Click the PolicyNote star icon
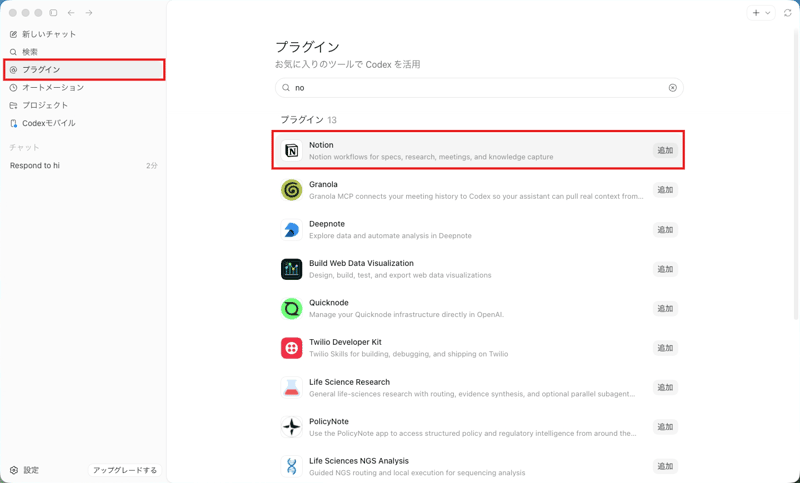This screenshot has height=483, width=800. click(291, 427)
